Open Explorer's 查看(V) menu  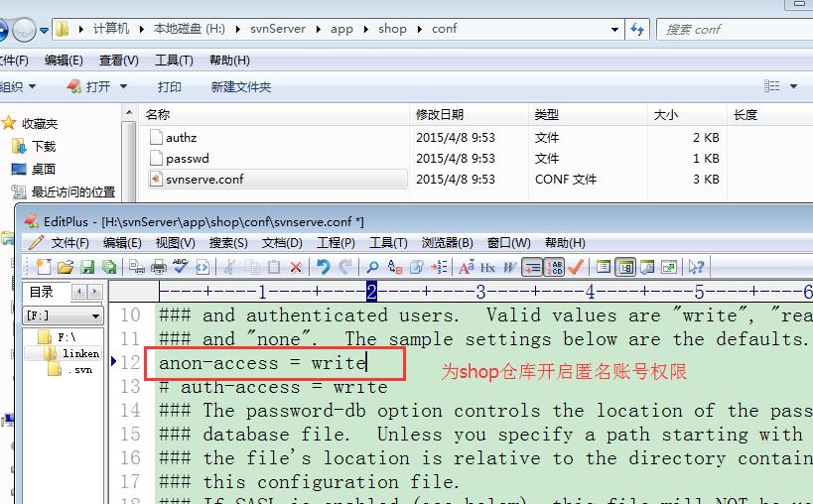(119, 61)
